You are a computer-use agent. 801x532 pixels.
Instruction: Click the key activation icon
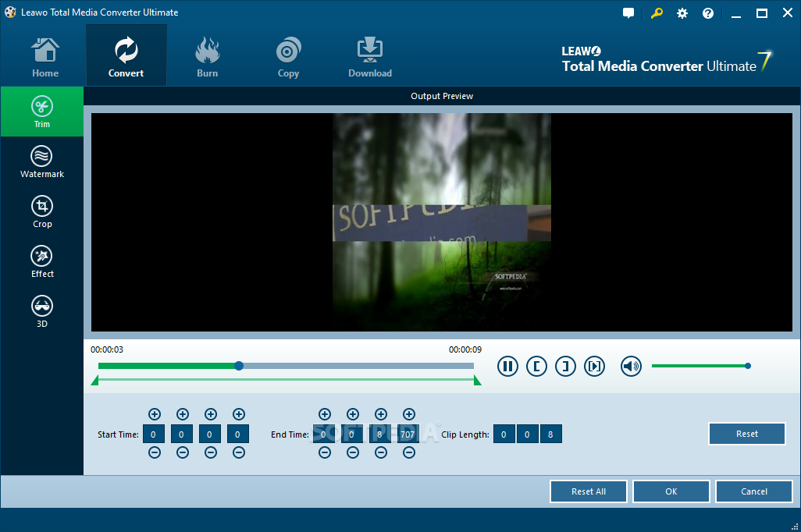point(657,13)
